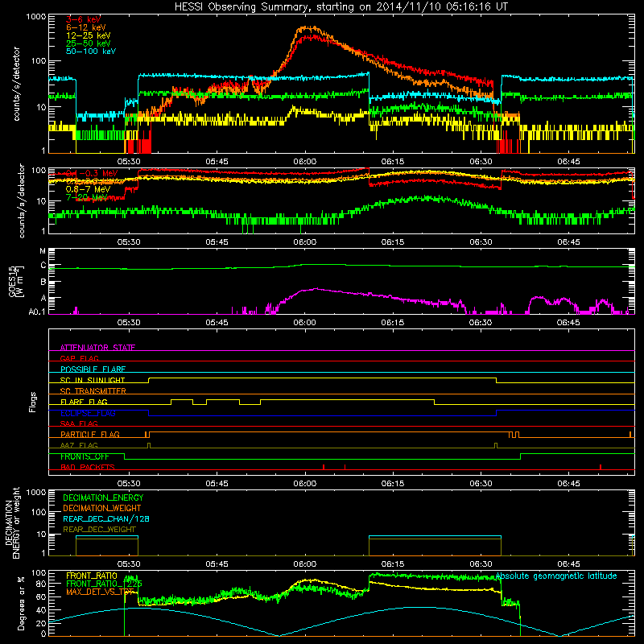This screenshot has height=644, width=644.
Task: Select the MAX_DET_VS_TOT legend label
Action: 100,592
